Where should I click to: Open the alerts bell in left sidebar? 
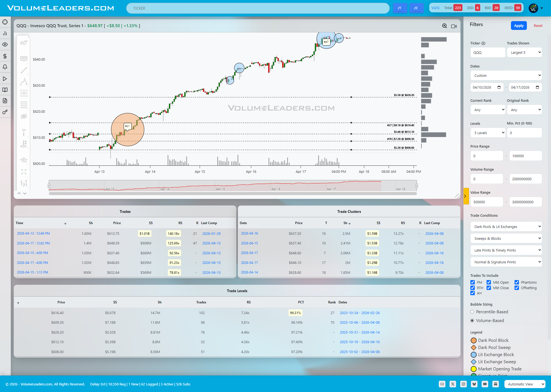pyautogui.click(x=5, y=67)
